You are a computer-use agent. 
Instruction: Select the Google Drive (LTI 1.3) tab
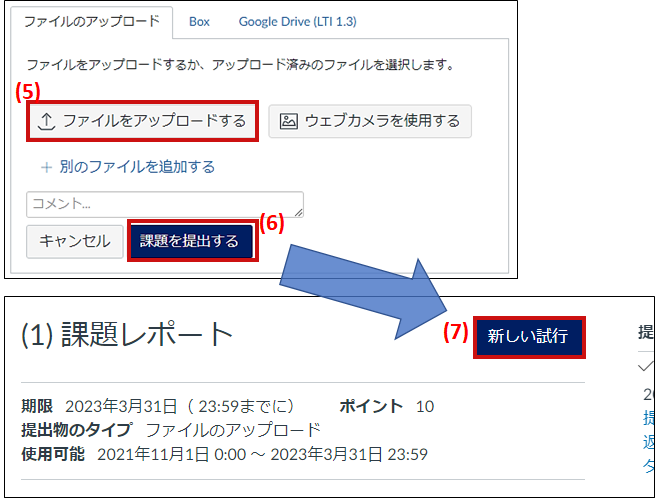pos(297,21)
